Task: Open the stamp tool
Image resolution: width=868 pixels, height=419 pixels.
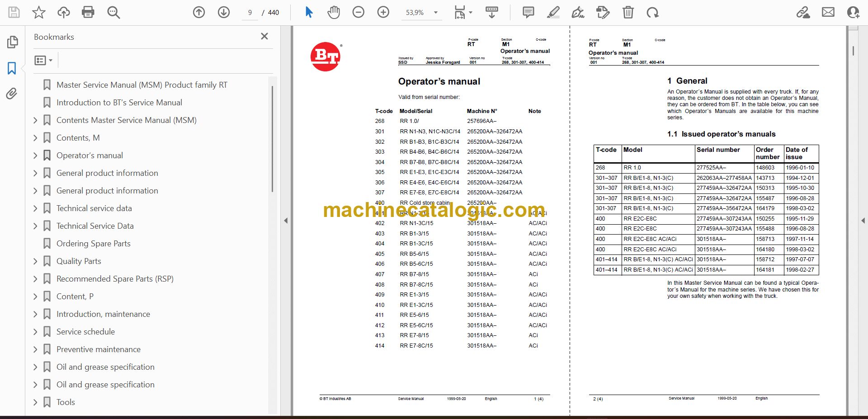Action: click(603, 12)
